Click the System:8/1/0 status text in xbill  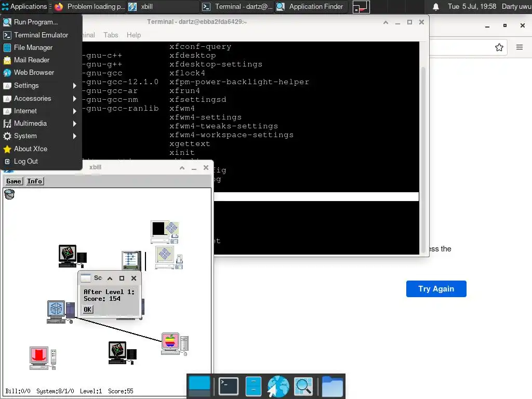point(55,391)
